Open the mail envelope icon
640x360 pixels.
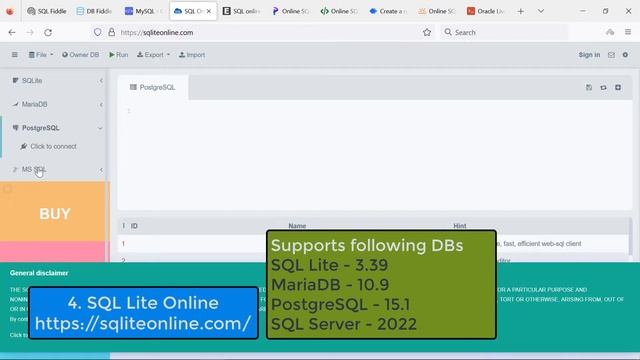[611, 55]
